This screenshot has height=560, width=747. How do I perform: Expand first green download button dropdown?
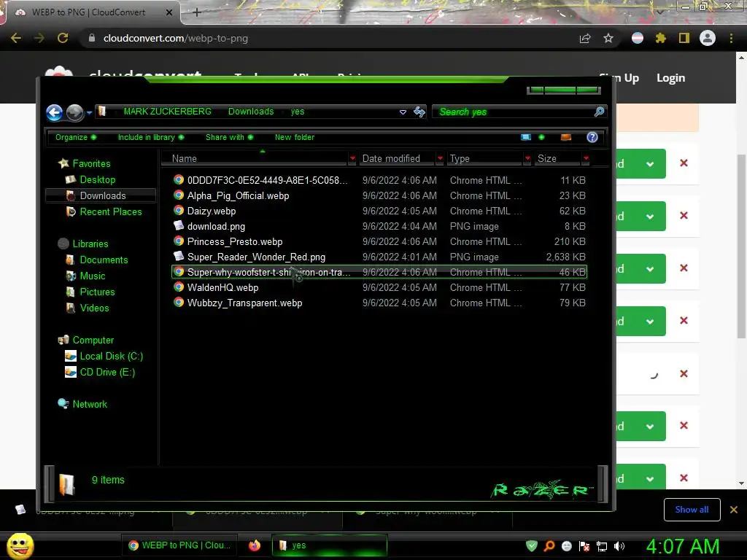click(x=650, y=164)
